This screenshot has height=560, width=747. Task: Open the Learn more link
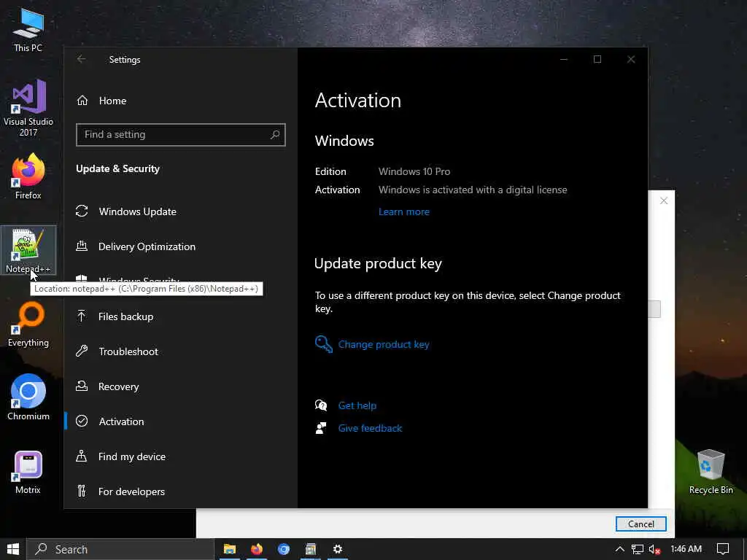pyautogui.click(x=404, y=212)
